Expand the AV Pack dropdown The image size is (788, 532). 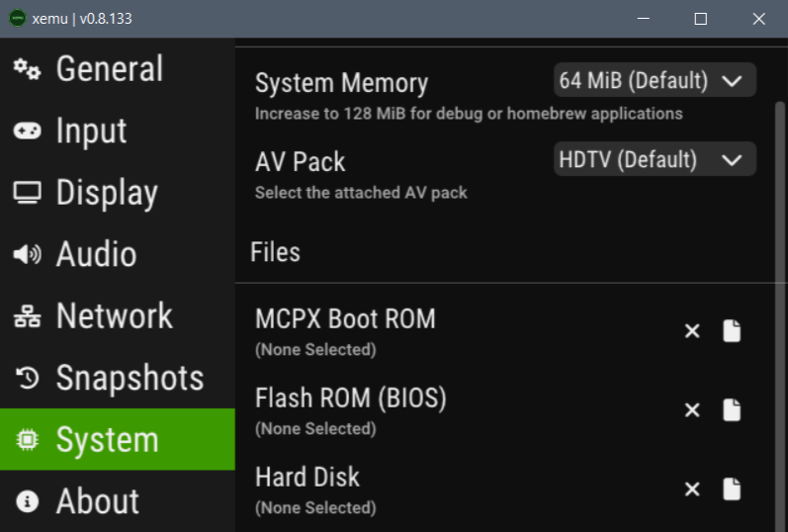pyautogui.click(x=655, y=159)
